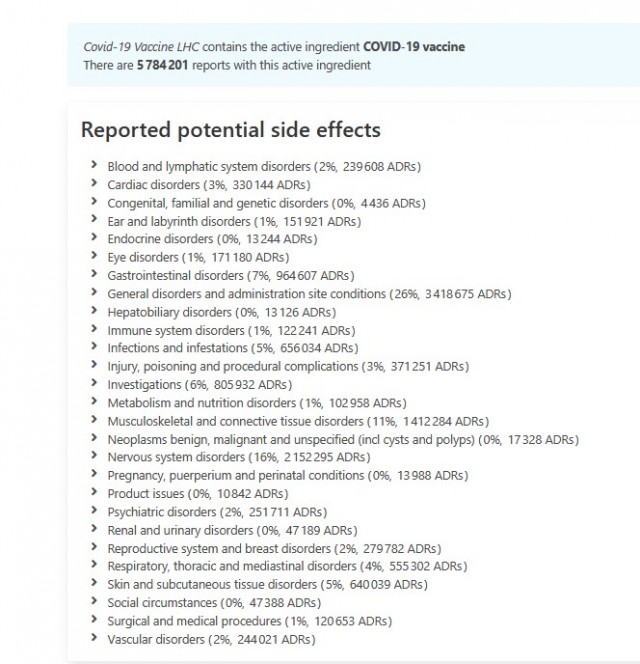Viewport: 640px width, 664px height.
Task: Click chevron next to Endocrine disorders
Action: [x=93, y=238]
